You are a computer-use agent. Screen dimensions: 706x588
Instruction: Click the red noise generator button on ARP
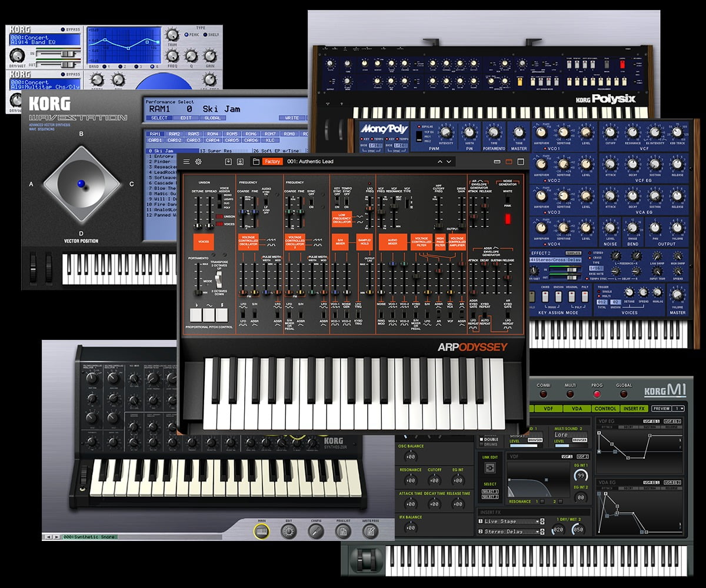point(508,219)
